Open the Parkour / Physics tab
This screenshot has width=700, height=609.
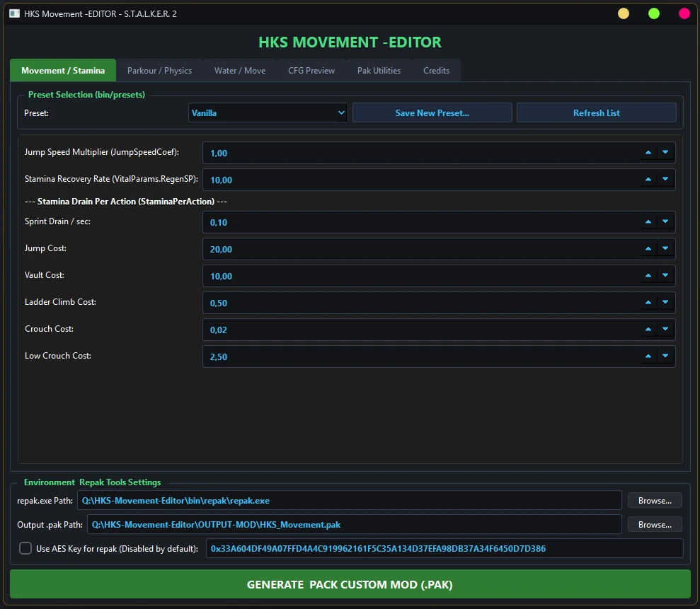(x=159, y=71)
